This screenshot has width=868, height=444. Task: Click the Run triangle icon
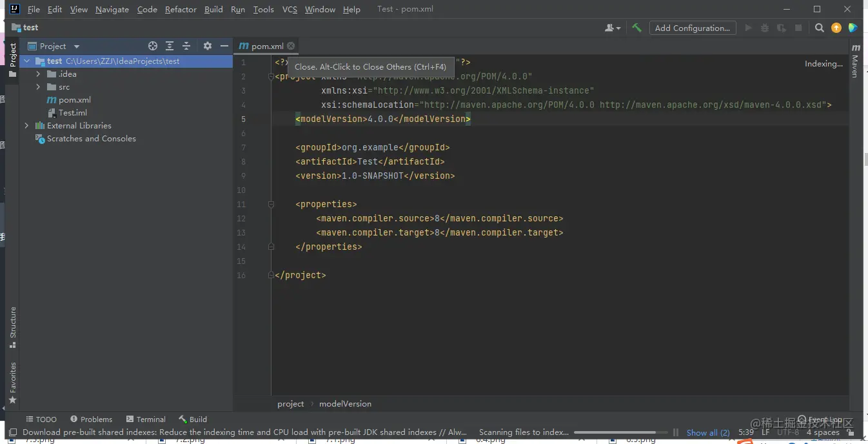(748, 28)
